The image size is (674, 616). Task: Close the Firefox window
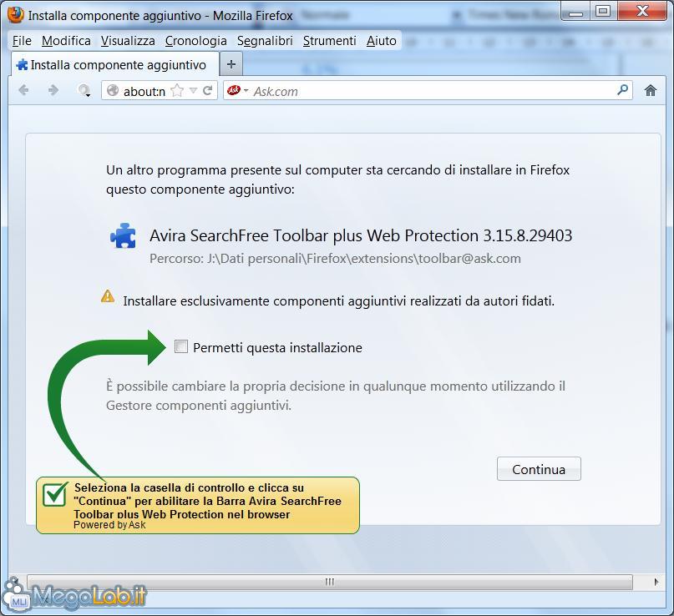click(x=642, y=12)
